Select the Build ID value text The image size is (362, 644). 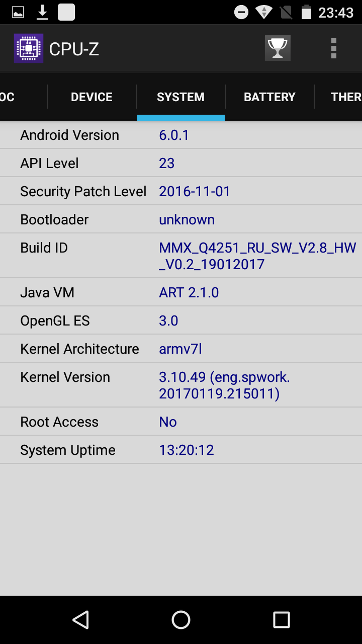point(257,256)
